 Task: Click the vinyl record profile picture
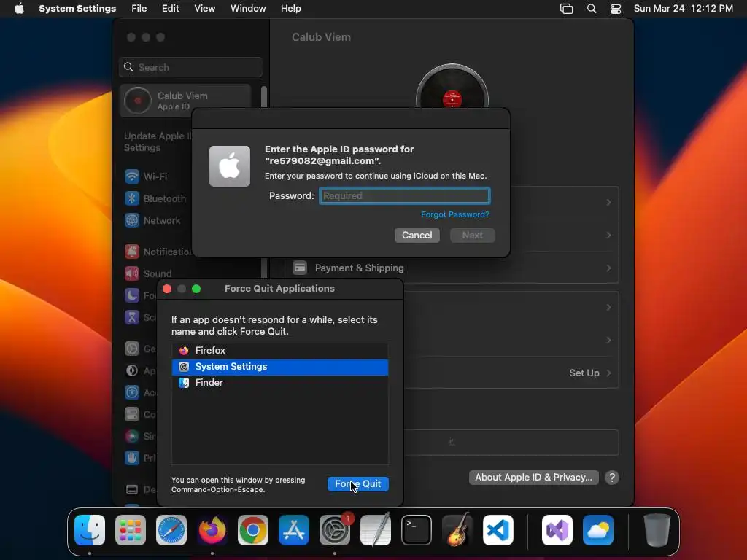point(452,87)
